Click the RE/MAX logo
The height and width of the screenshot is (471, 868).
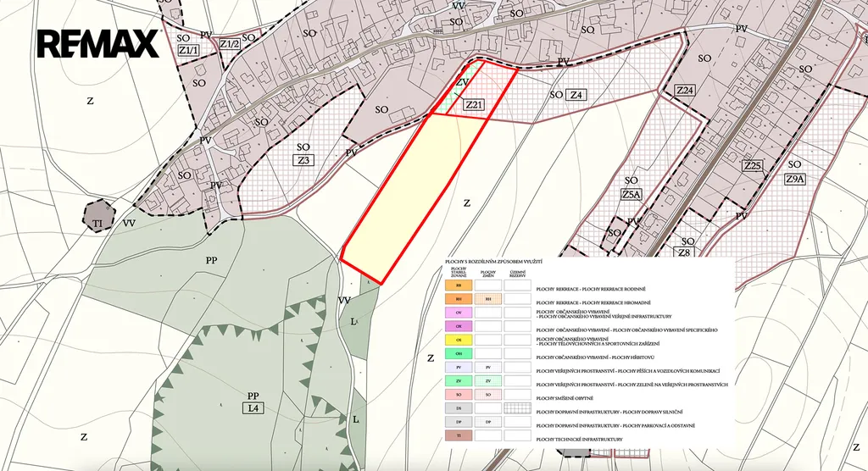tap(97, 43)
